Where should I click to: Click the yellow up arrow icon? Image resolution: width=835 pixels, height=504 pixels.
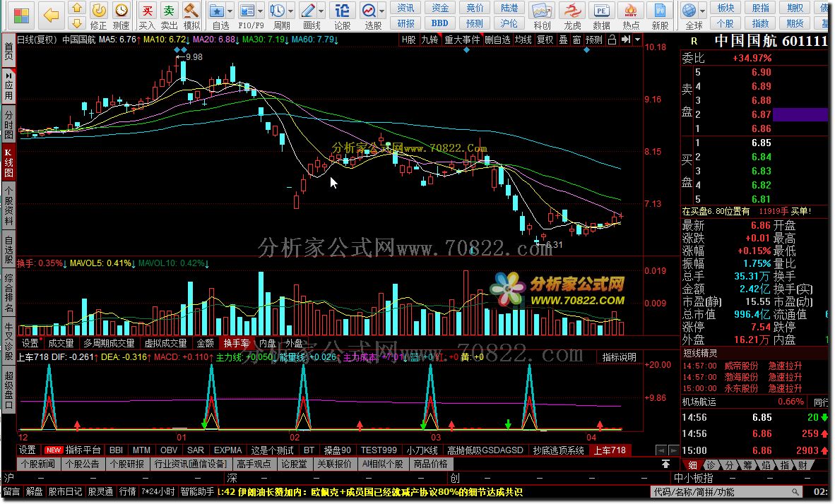(77, 8)
